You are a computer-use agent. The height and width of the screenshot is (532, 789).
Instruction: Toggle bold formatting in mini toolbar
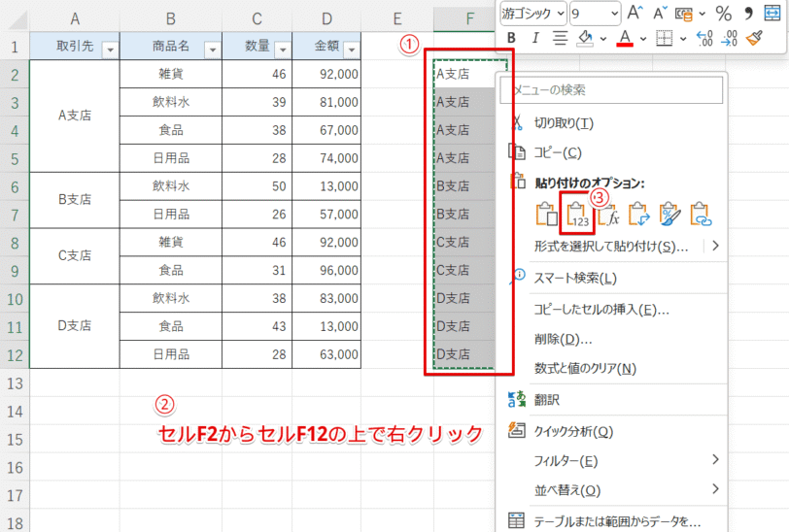pyautogui.click(x=511, y=38)
